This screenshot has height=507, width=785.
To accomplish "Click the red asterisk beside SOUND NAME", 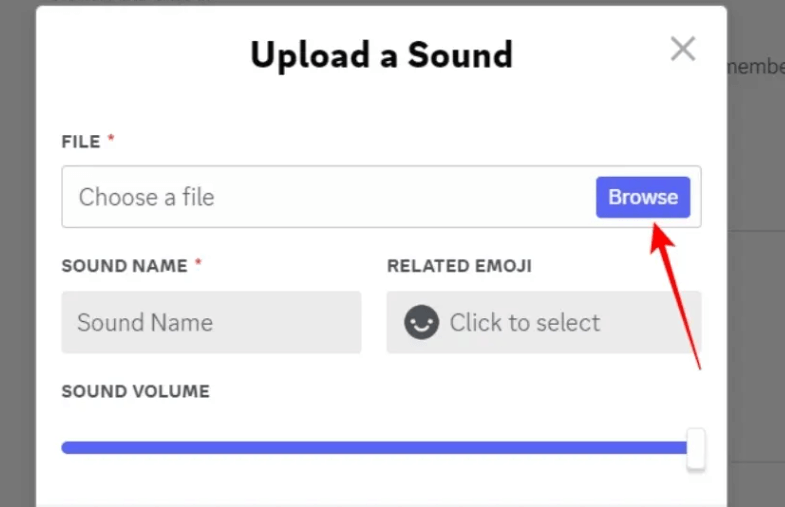I will pyautogui.click(x=198, y=264).
